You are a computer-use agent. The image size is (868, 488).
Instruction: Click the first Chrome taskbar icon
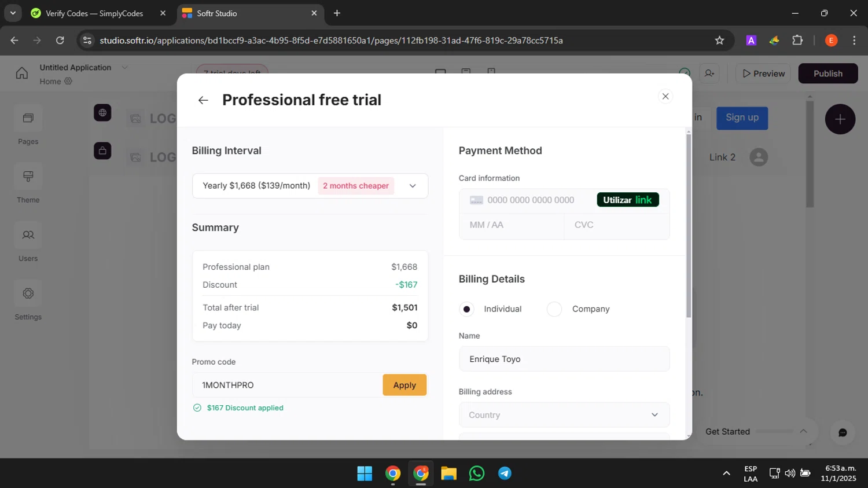(x=393, y=474)
